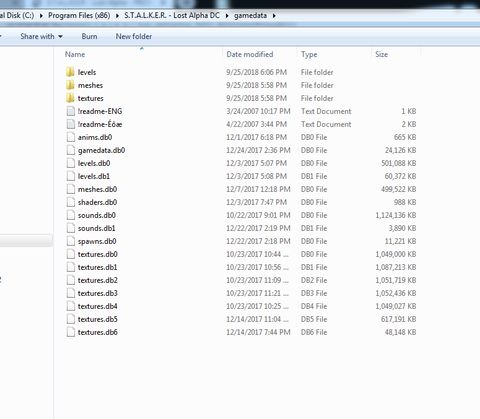Screen dimensions: 480x419
Task: Click the 617,191 KB size value
Action: [x=399, y=319]
